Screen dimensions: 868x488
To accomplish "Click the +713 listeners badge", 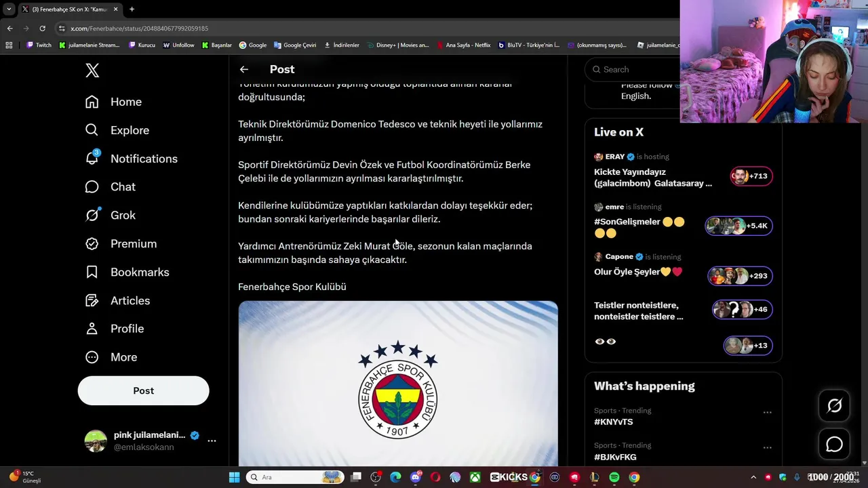I will [x=751, y=176].
